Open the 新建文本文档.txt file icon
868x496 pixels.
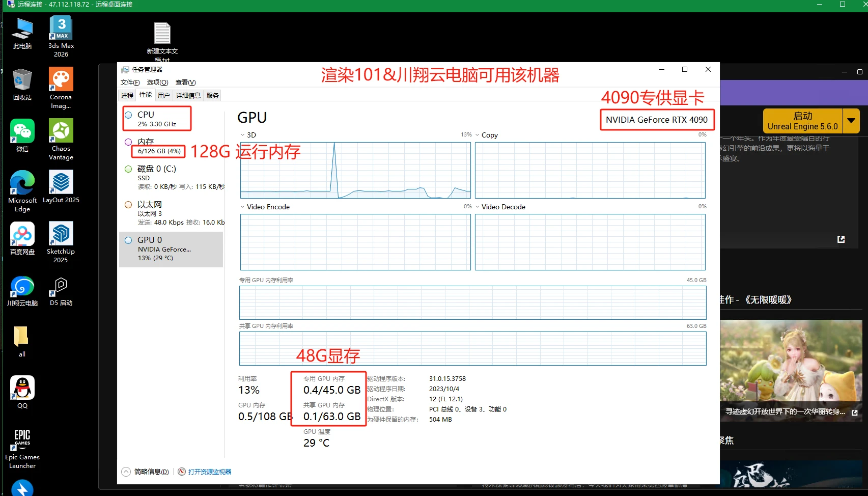162,42
